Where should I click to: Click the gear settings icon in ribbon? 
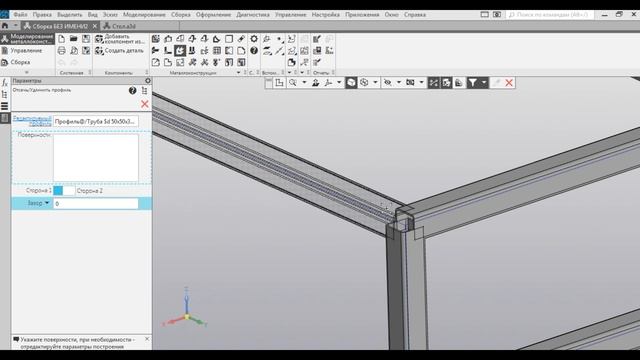(254, 39)
